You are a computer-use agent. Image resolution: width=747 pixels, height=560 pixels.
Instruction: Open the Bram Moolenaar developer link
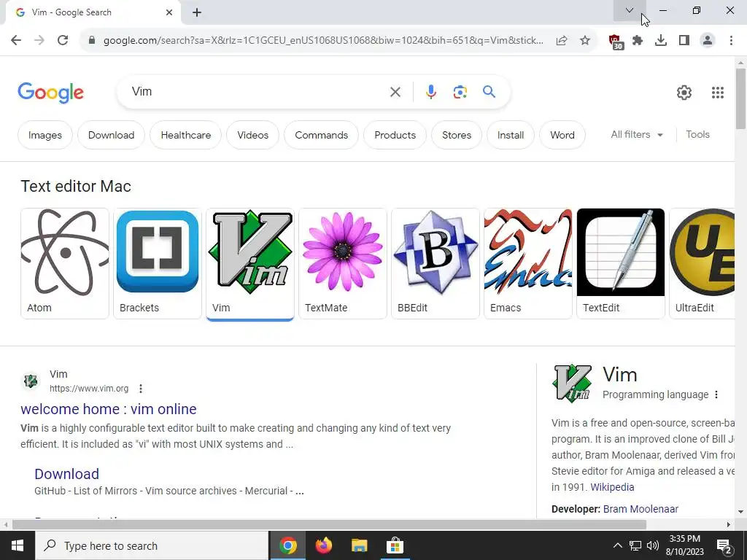point(640,509)
